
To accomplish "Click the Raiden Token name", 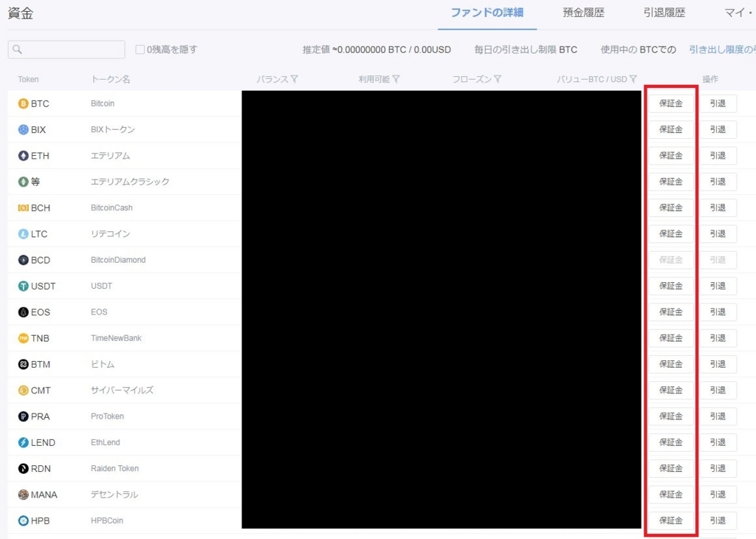I will (x=114, y=468).
